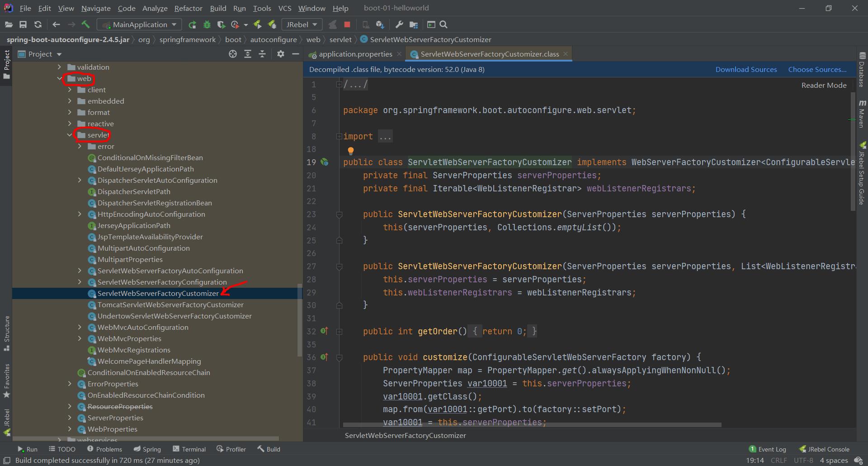Open the JRebel dropdown in toolbar

[302, 25]
